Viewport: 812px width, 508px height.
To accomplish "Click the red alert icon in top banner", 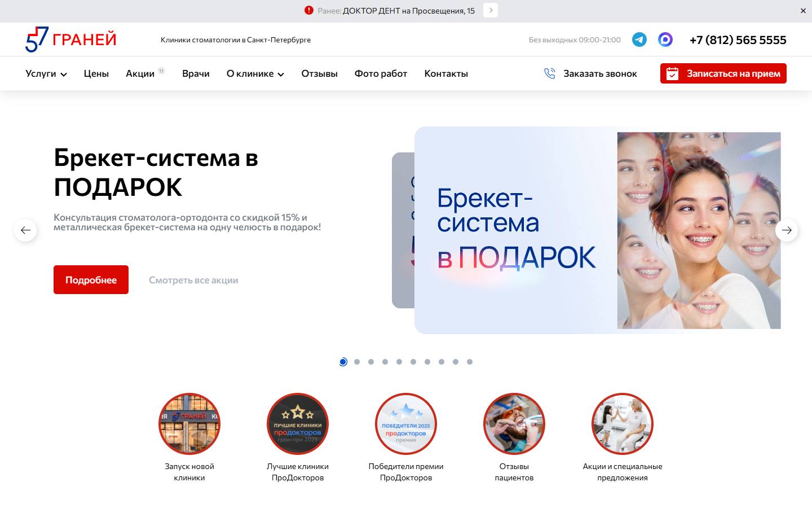I will coord(309,10).
